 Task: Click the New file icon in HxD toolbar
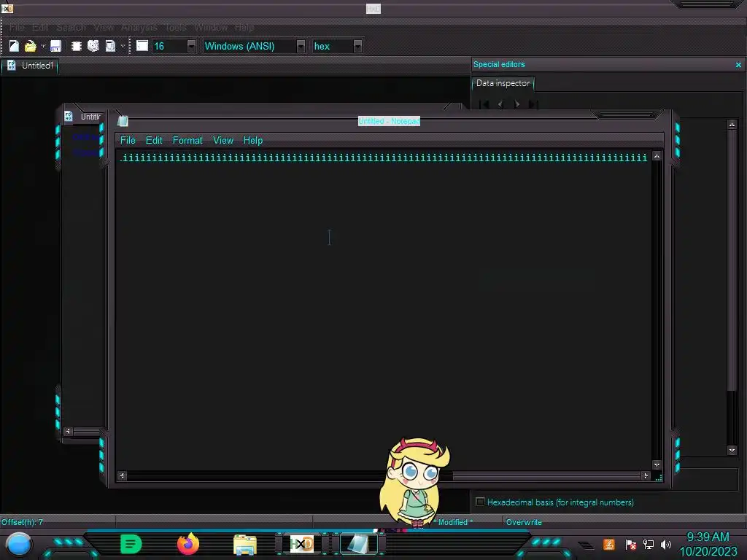14,46
